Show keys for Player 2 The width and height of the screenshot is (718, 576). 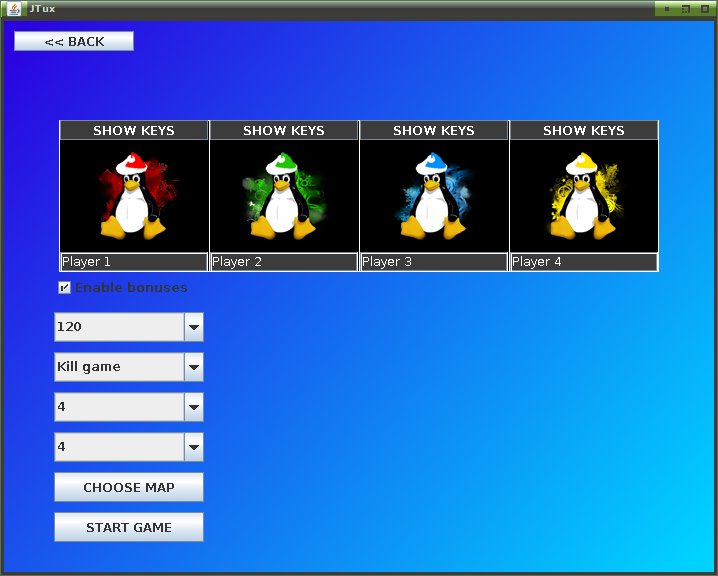[x=283, y=130]
